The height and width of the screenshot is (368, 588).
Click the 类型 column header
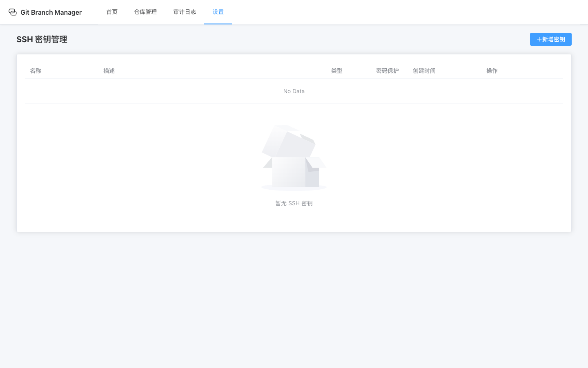pos(337,70)
